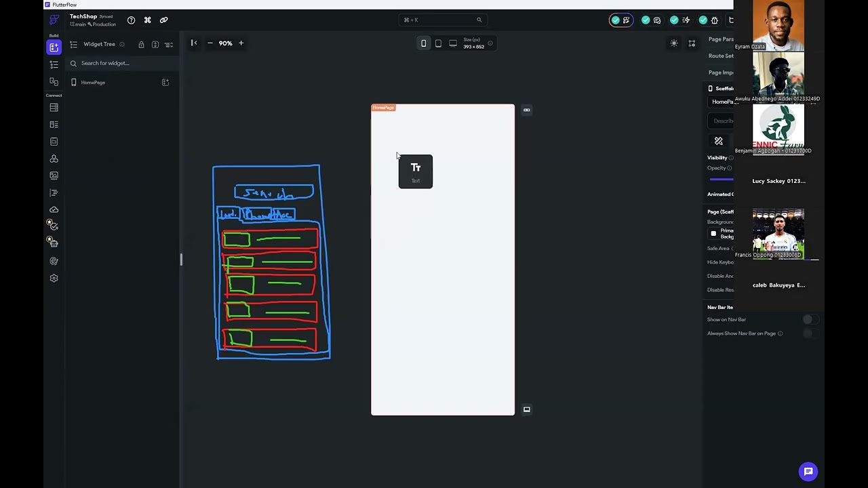Viewport: 868px width, 488px height.
Task: Click the link icon next to TechShop
Action: pos(163,20)
